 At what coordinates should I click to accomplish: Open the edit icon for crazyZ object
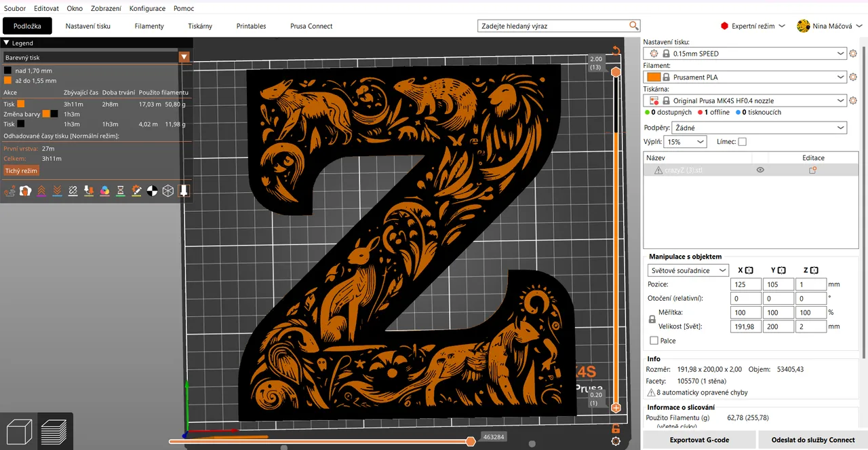click(812, 170)
